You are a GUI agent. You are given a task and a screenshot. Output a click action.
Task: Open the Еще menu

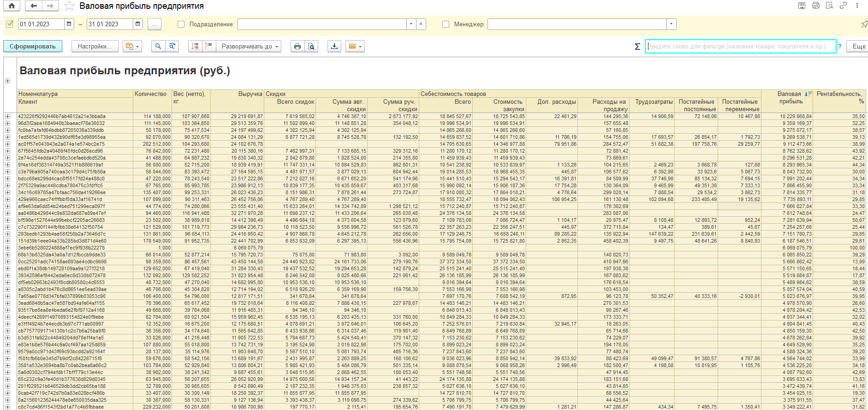[x=858, y=46]
